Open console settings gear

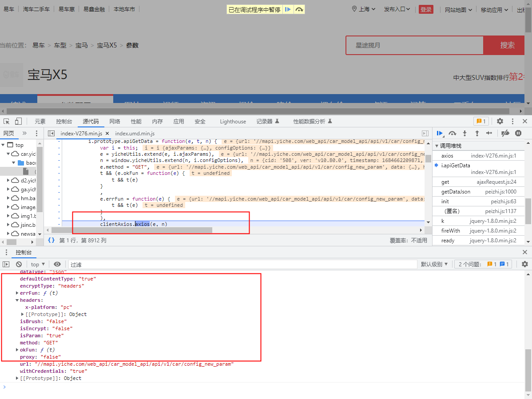[525, 265]
